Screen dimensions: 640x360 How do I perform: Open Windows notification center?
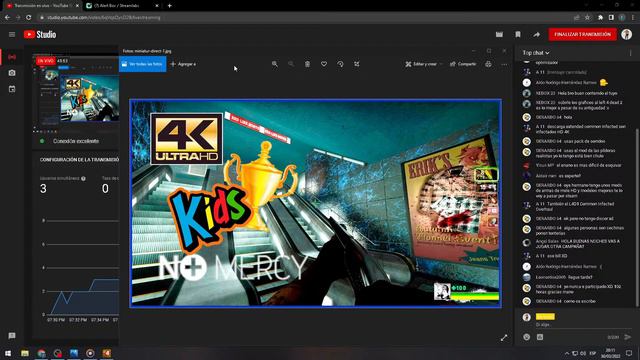pyautogui.click(x=629, y=353)
